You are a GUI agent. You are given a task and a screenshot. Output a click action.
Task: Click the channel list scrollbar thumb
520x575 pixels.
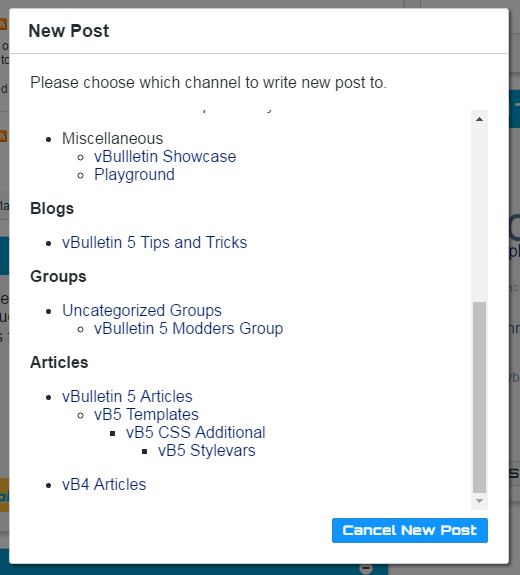pyautogui.click(x=479, y=397)
